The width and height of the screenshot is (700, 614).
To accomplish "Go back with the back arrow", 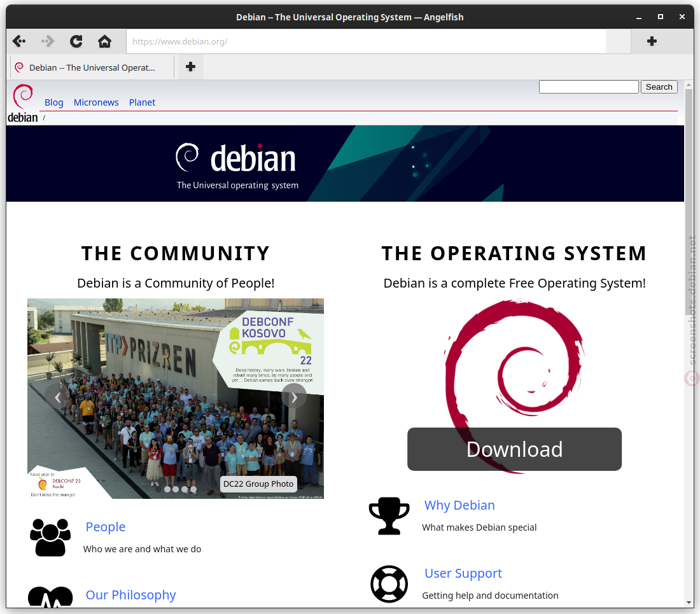I will click(x=18, y=41).
